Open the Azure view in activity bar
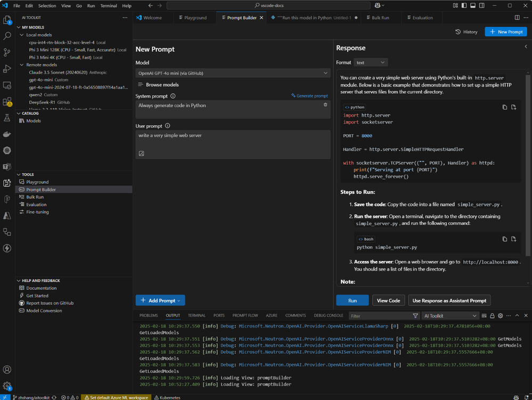The width and height of the screenshot is (532, 400). coord(7,216)
